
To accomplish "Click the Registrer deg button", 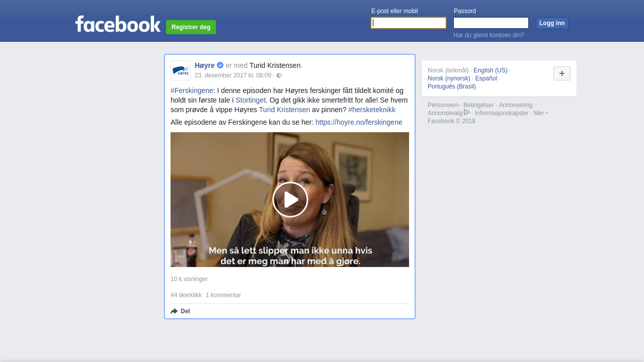I will coord(191,27).
